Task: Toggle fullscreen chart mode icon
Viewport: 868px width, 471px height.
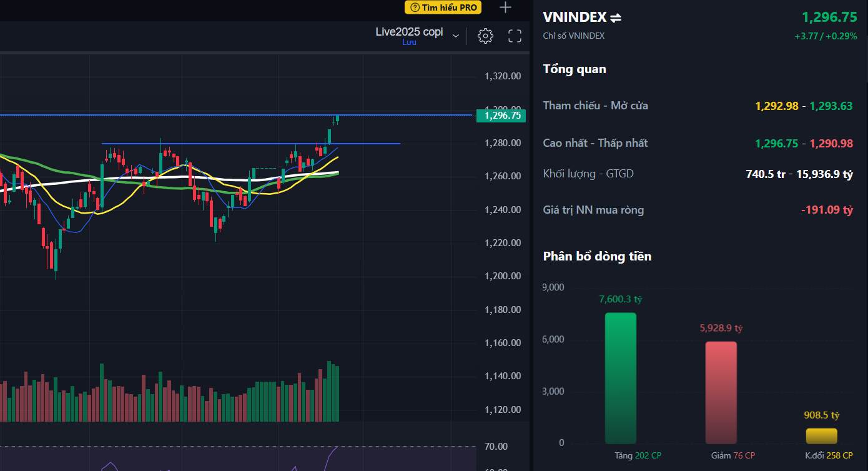Action: [515, 36]
